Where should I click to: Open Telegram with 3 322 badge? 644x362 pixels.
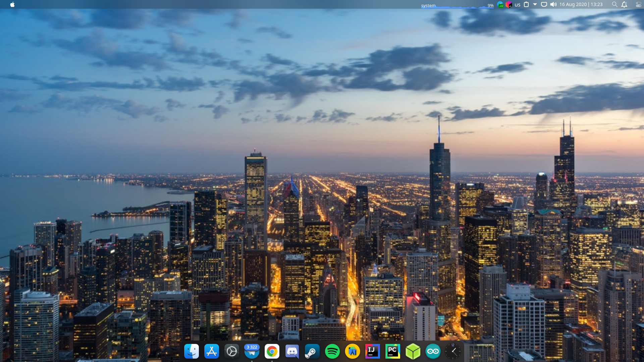click(x=252, y=351)
